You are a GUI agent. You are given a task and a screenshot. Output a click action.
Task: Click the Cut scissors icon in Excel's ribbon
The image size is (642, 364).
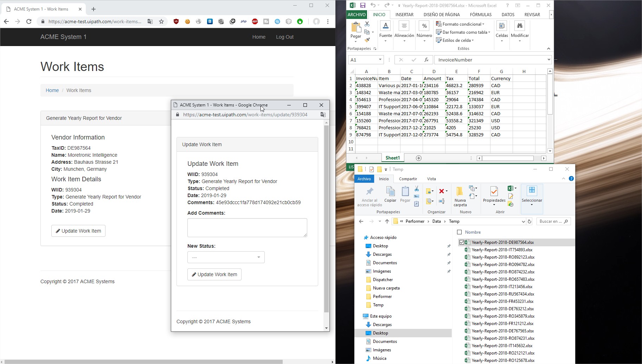[x=367, y=24]
